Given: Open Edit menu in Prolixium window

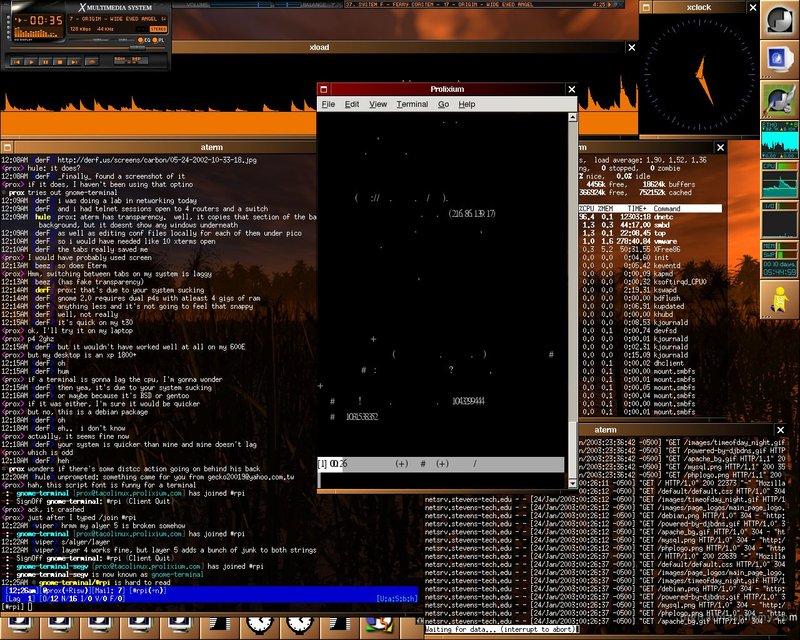Looking at the screenshot, I should pyautogui.click(x=352, y=104).
